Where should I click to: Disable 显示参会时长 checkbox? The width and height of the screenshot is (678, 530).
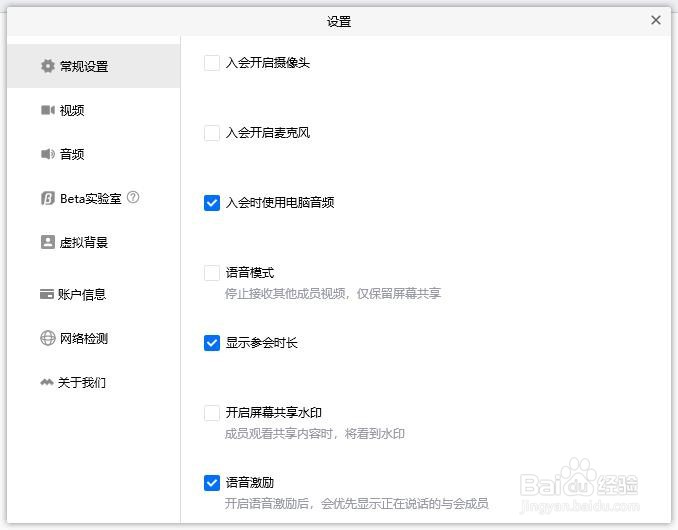[212, 343]
